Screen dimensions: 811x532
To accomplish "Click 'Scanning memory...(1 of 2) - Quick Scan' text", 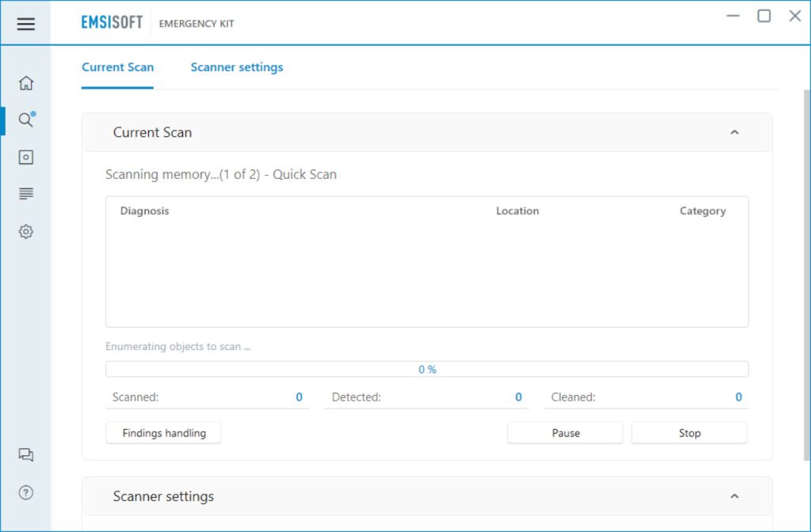I will click(221, 175).
